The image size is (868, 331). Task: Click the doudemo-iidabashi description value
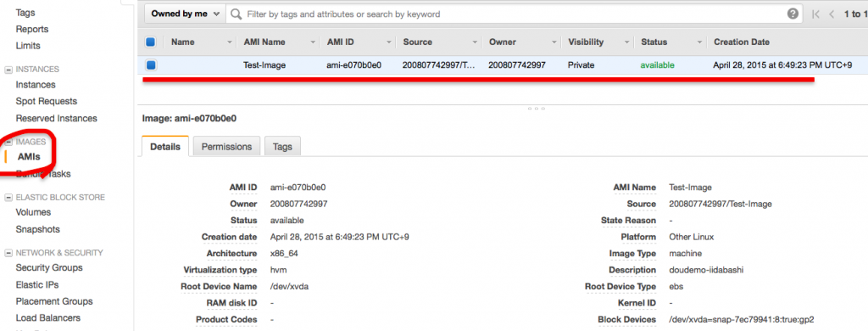(x=706, y=270)
